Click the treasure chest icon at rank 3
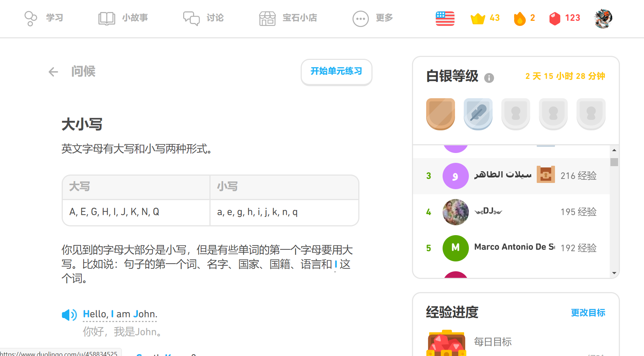 545,175
